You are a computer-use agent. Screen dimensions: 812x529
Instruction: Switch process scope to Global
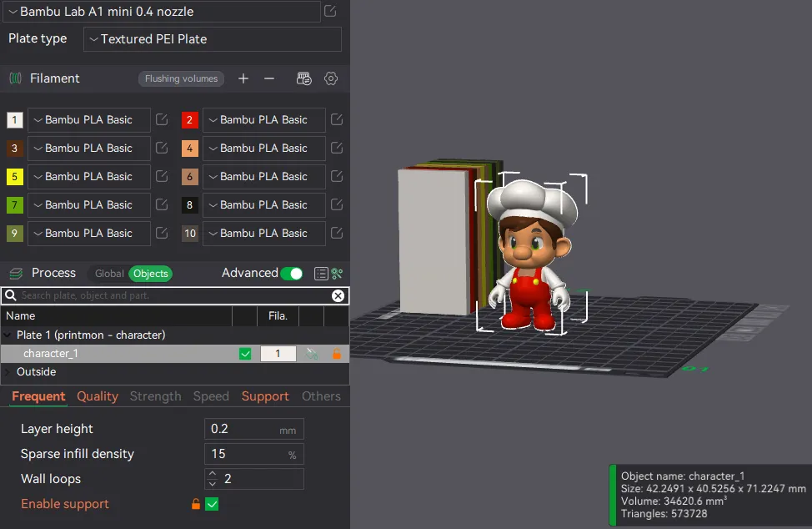109,274
